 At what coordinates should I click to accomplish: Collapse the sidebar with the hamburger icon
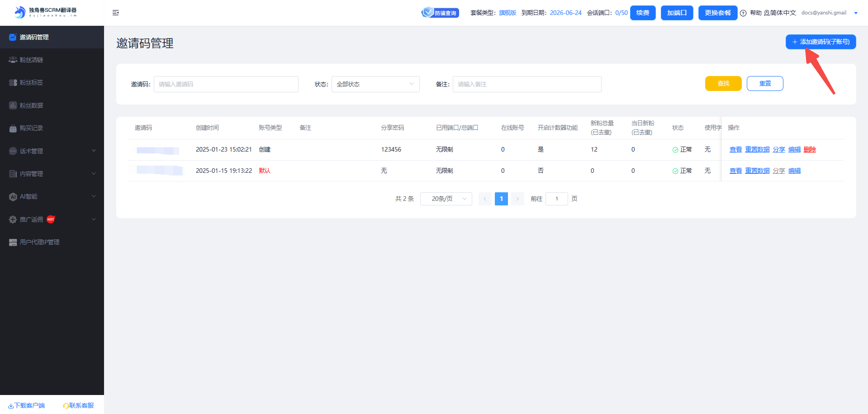(115, 13)
